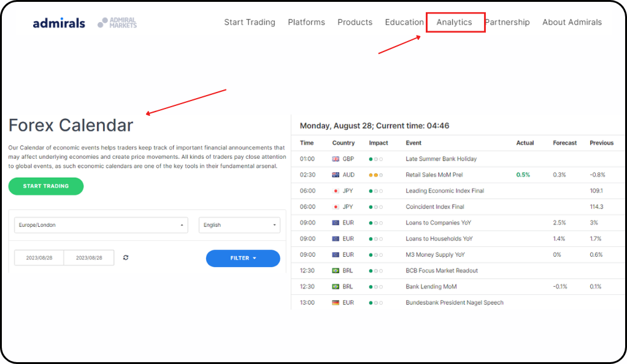Click impact dots for Leading Economic Index Final
The width and height of the screenshot is (627, 364).
pos(376,191)
